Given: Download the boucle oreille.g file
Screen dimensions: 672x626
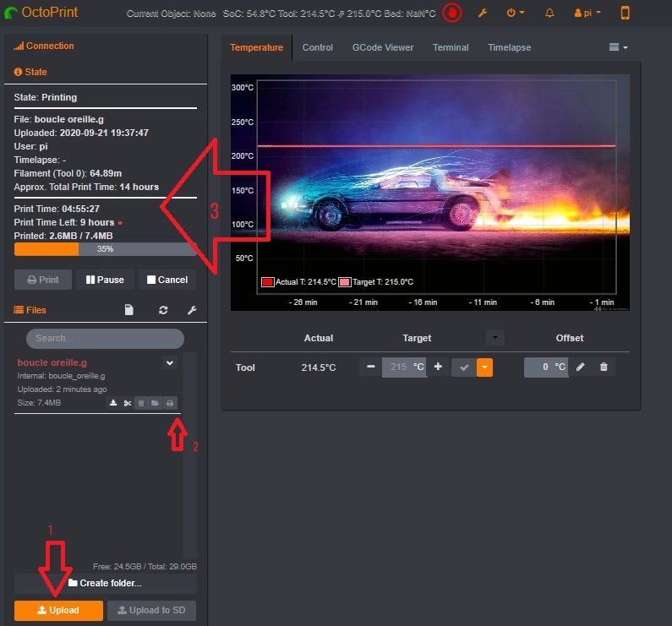Looking at the screenshot, I should (113, 403).
